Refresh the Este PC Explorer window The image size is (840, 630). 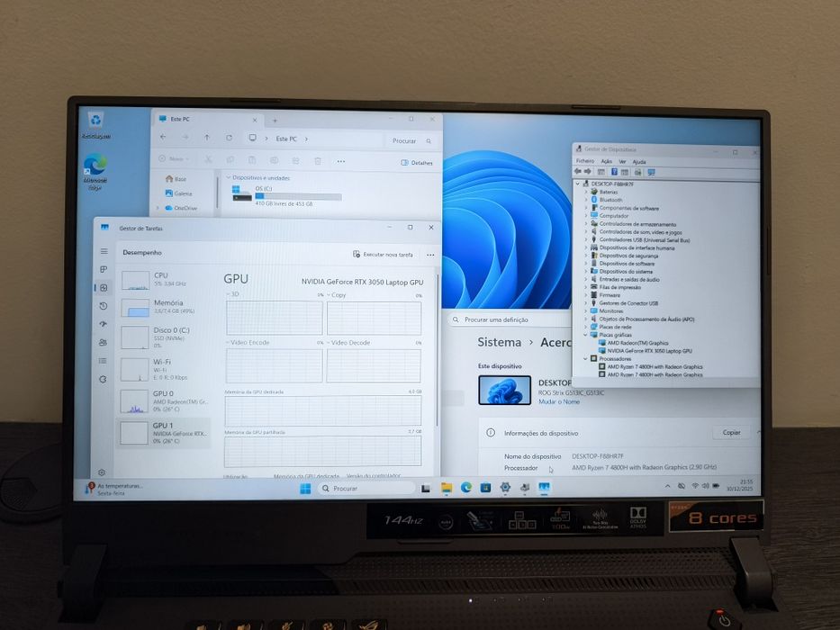pyautogui.click(x=229, y=138)
